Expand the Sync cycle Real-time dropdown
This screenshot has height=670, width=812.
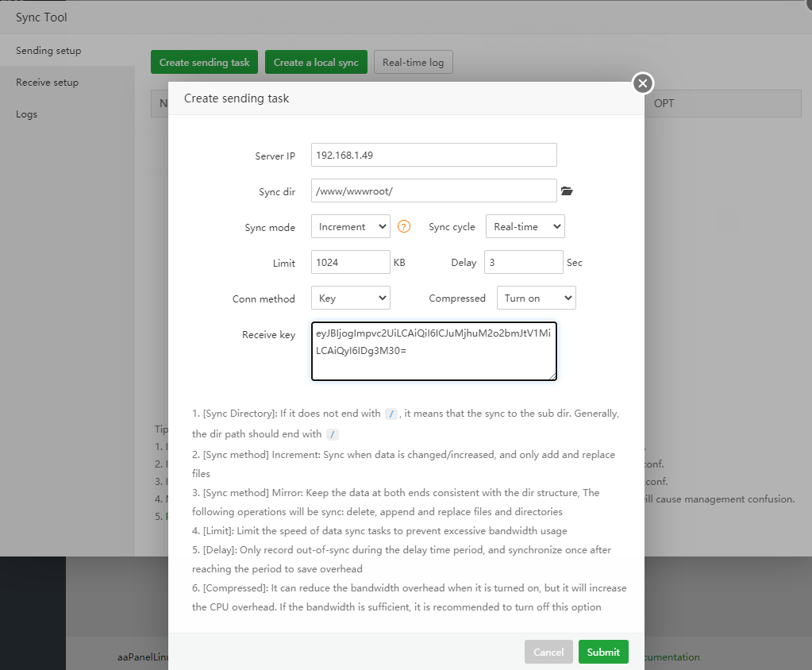pos(525,227)
